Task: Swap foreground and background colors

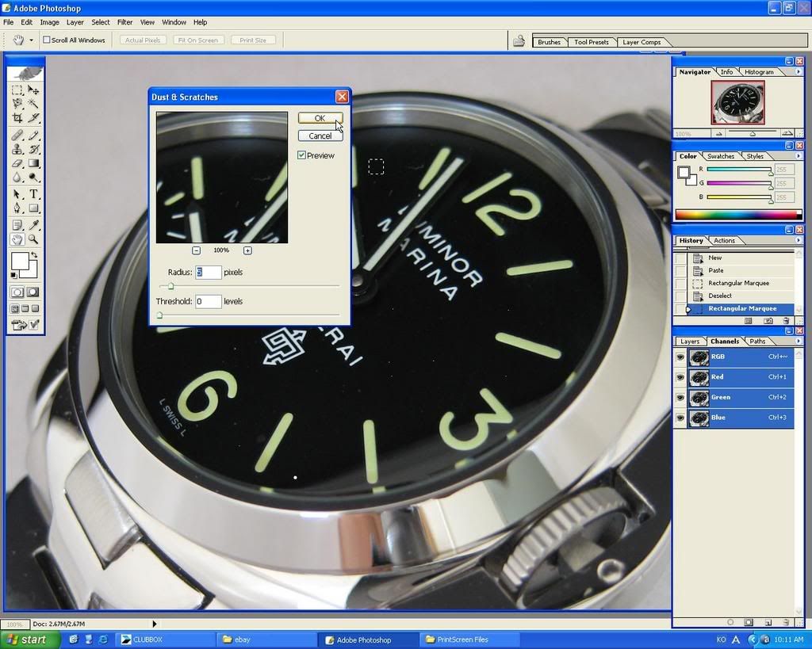Action: pos(34,255)
